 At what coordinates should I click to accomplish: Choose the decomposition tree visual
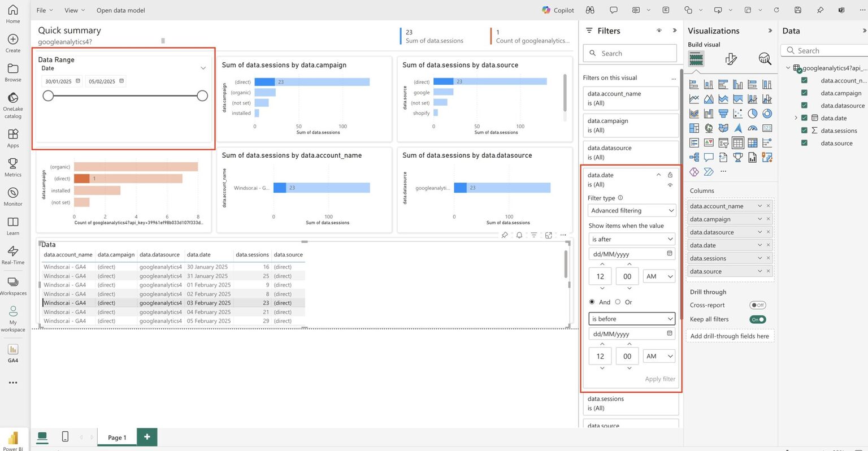694,157
